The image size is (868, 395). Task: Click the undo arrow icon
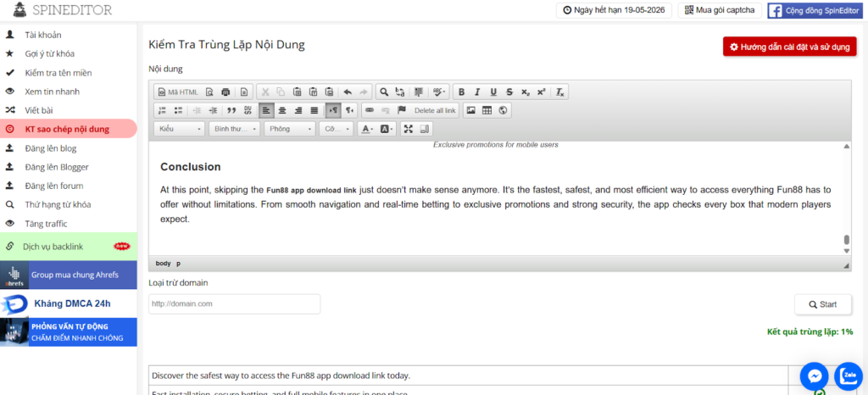coord(348,92)
